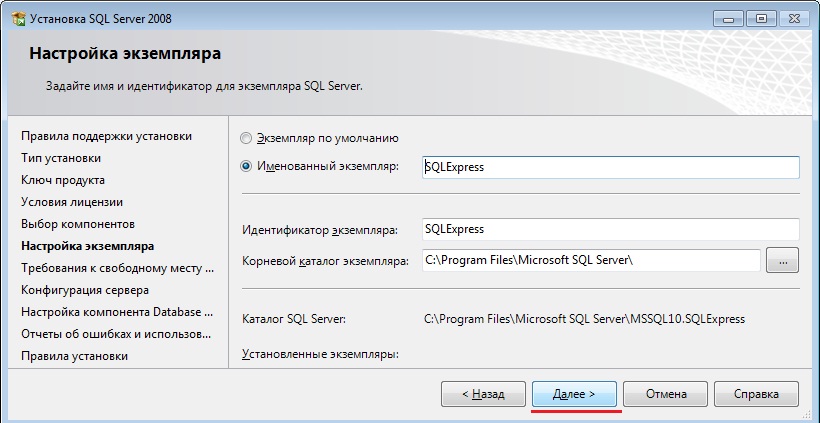Click the MSSQL10.SQLExpress catalog path text
This screenshot has width=820, height=423.
tap(585, 319)
